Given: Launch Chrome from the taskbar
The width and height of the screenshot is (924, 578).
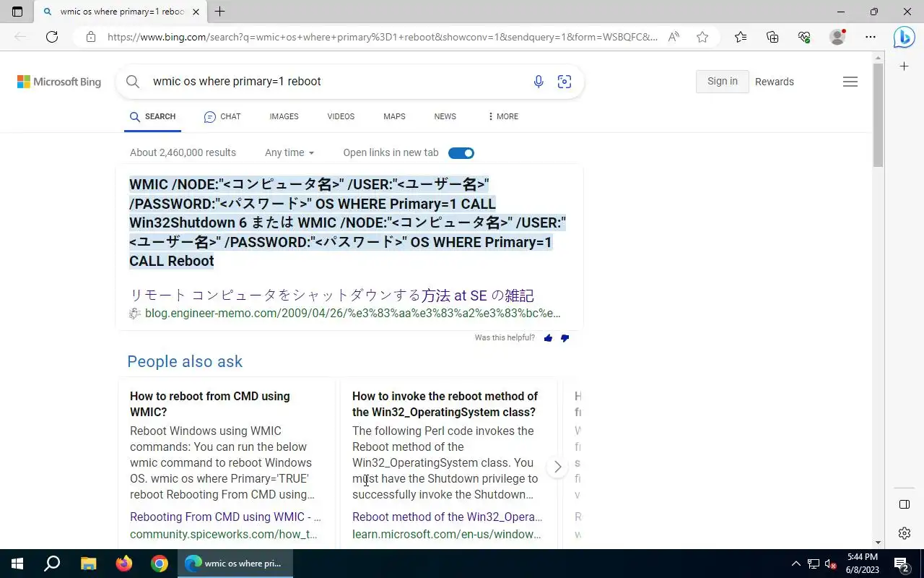Looking at the screenshot, I should [160, 564].
